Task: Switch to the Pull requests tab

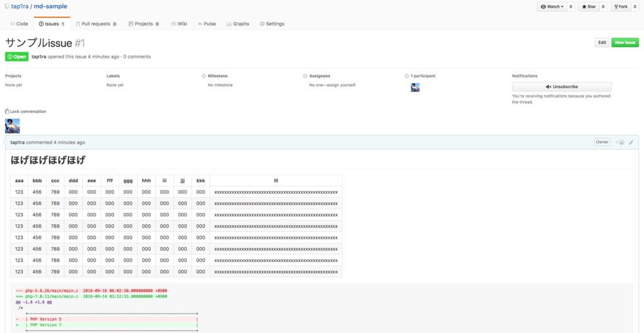Action: coord(96,24)
